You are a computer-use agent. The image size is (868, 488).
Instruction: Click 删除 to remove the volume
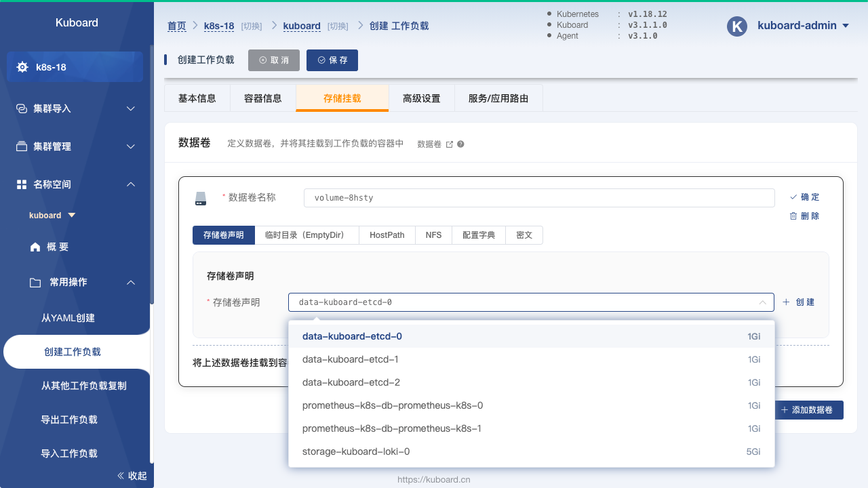pyautogui.click(x=805, y=216)
